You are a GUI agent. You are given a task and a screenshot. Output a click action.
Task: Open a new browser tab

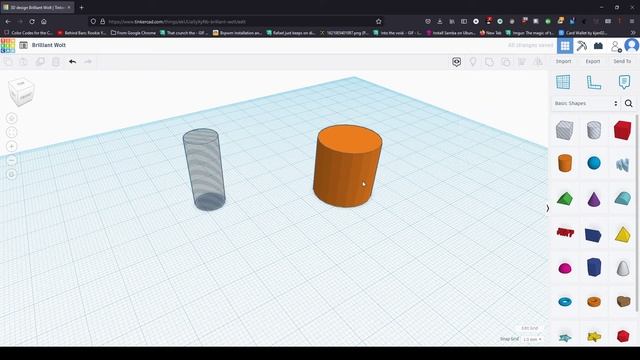pos(81,7)
